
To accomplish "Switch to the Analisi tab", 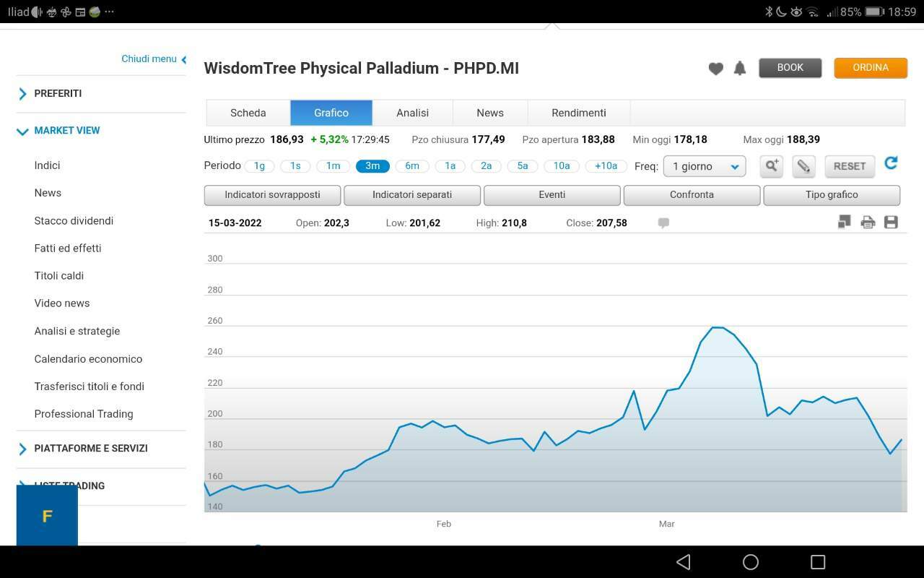I will pyautogui.click(x=412, y=113).
